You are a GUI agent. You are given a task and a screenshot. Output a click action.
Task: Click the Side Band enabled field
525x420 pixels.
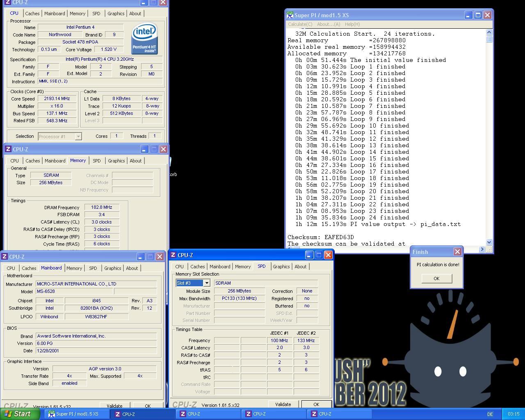[x=69, y=383]
